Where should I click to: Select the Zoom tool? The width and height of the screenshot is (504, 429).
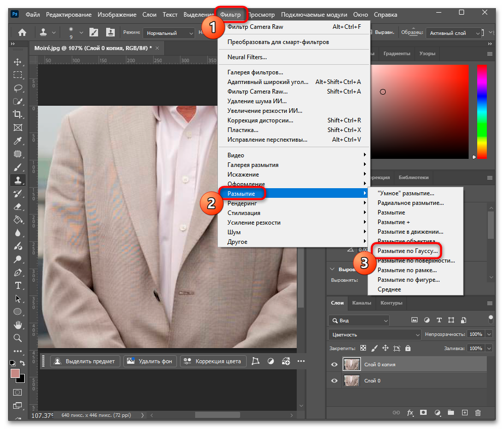(18, 338)
